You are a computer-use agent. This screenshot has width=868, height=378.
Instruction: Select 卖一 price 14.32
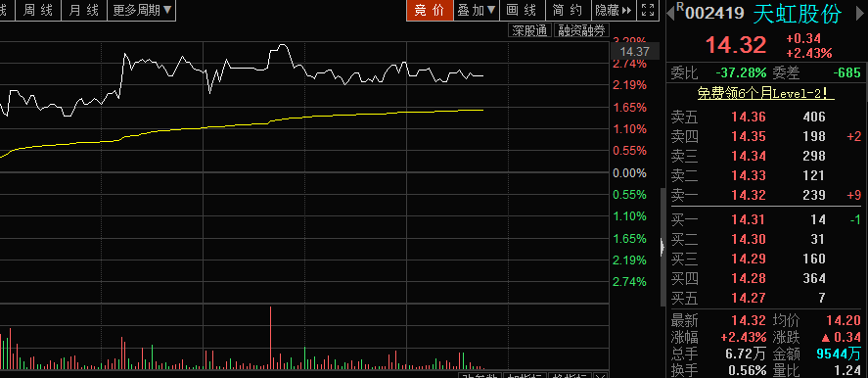tap(749, 195)
